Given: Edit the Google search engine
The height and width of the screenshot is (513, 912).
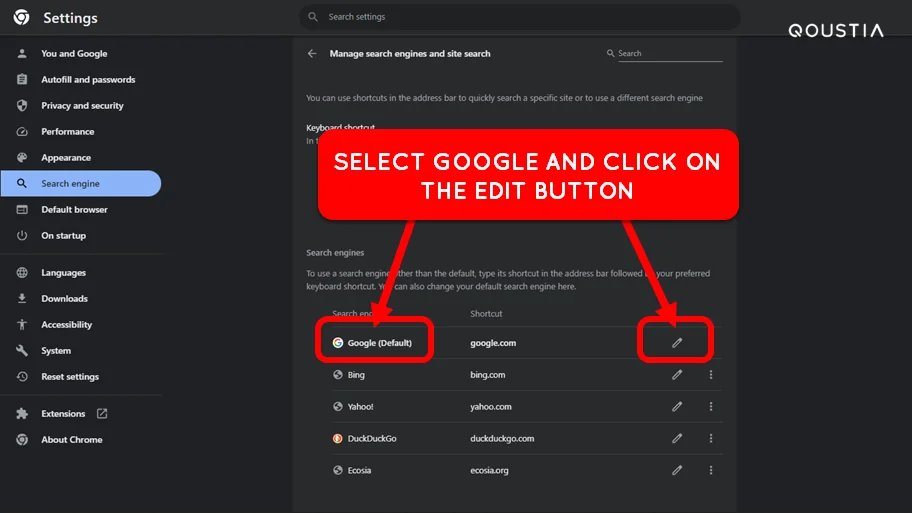Looking at the screenshot, I should 677,343.
